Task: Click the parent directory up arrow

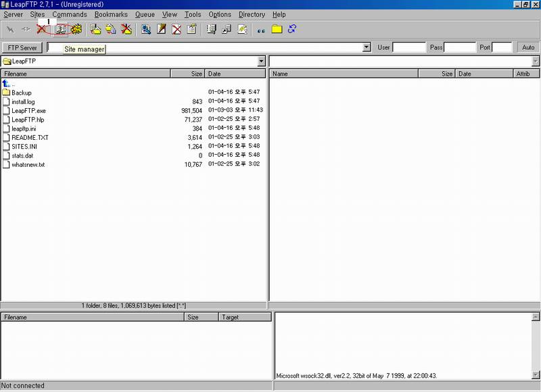Action: [6, 83]
